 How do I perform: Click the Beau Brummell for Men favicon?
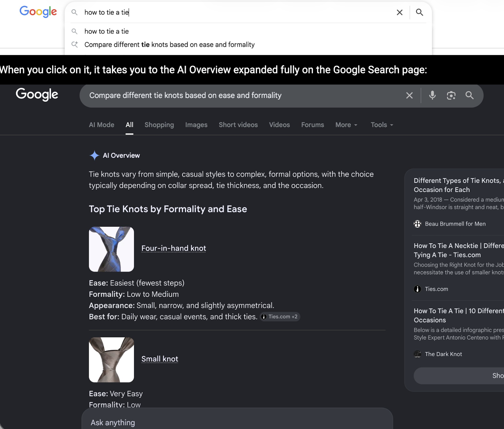tap(418, 224)
